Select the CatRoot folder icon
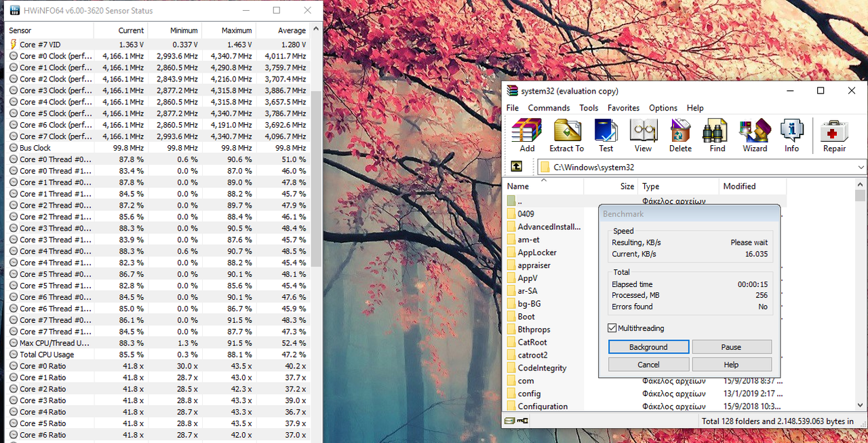 512,343
